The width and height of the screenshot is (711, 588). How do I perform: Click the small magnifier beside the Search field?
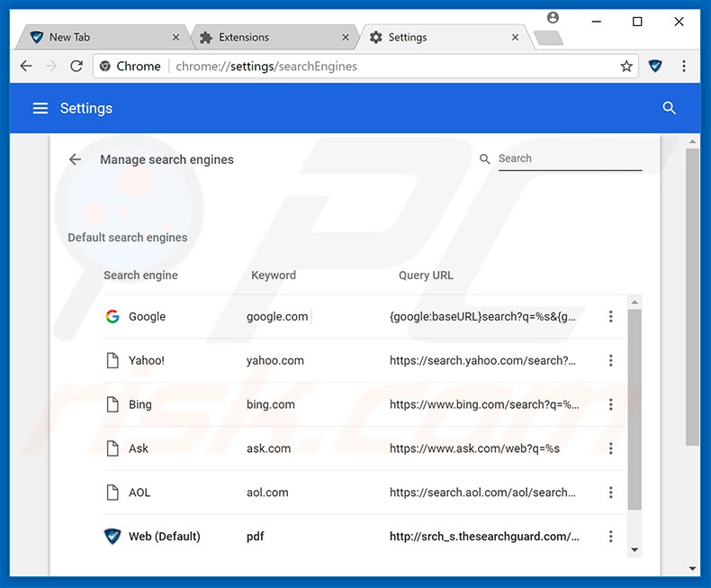pos(485,159)
